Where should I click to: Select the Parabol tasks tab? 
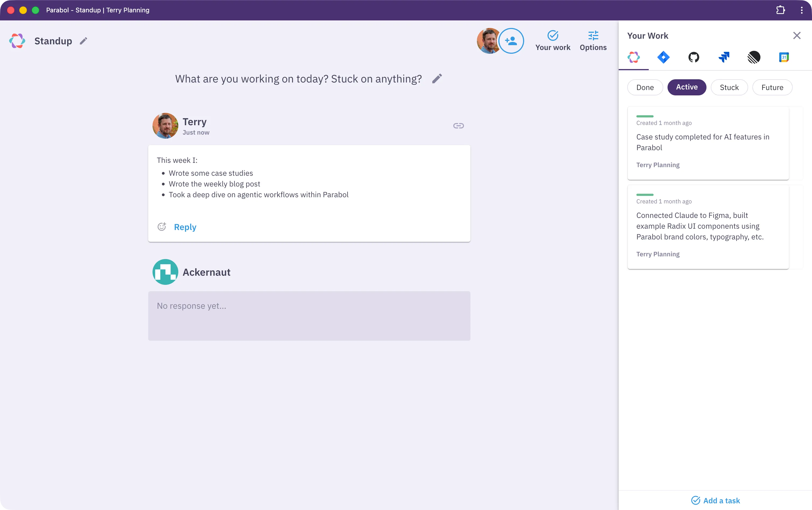coord(634,57)
